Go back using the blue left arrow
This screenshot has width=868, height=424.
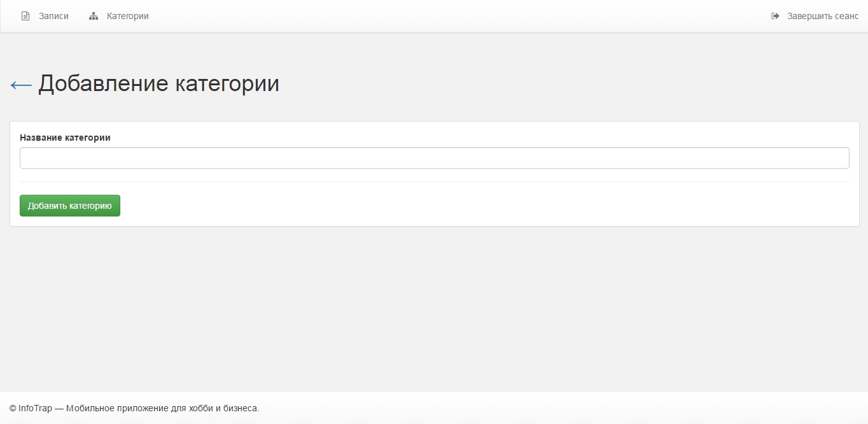click(21, 85)
